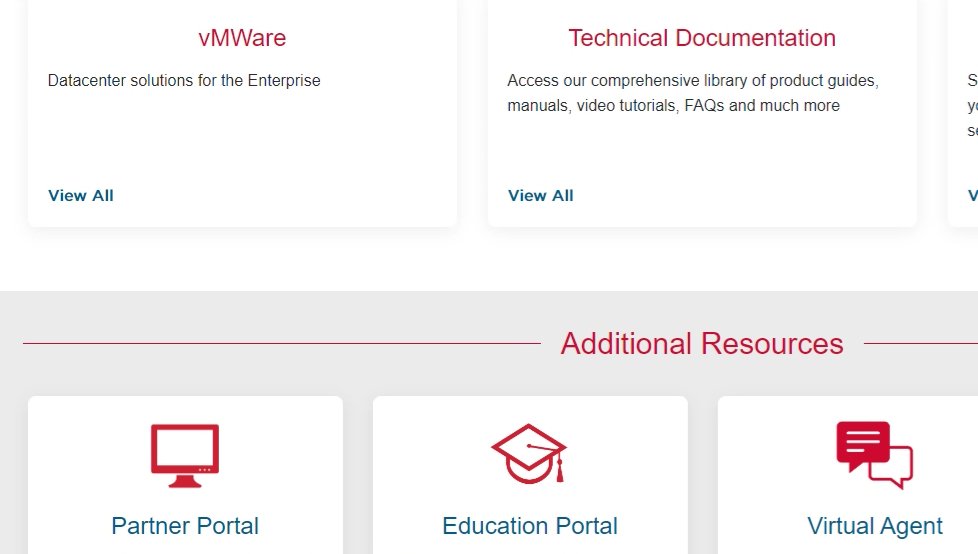Click the text 'Datacenter solutions for the Enterprise'
Viewport: 978px width, 554px height.
184,80
